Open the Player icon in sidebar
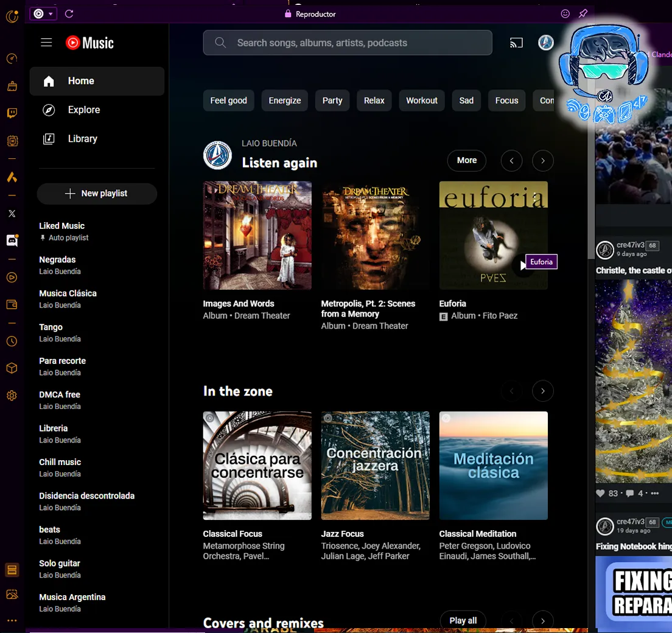Screen dimensions: 672x633 (12, 278)
